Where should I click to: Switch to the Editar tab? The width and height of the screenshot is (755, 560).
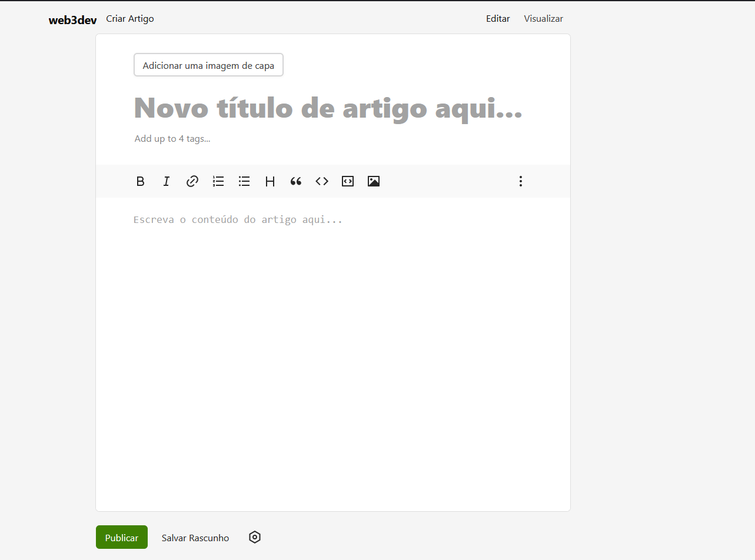tap(498, 18)
